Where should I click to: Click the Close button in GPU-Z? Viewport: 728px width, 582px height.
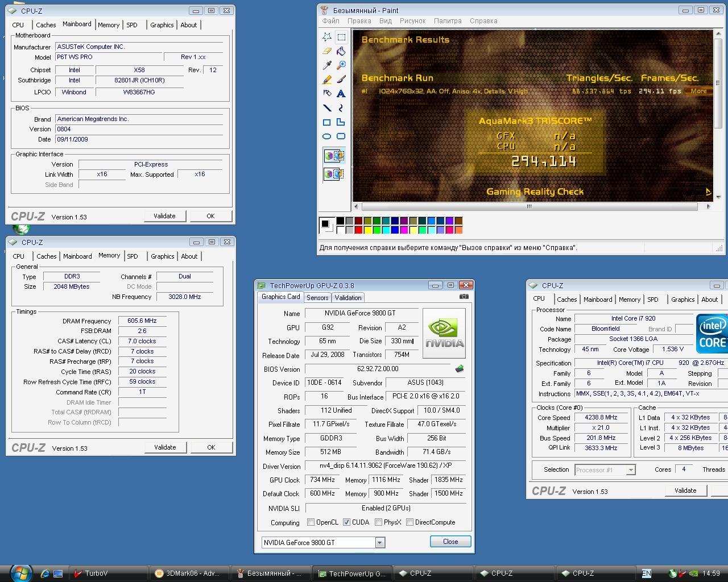tap(450, 542)
